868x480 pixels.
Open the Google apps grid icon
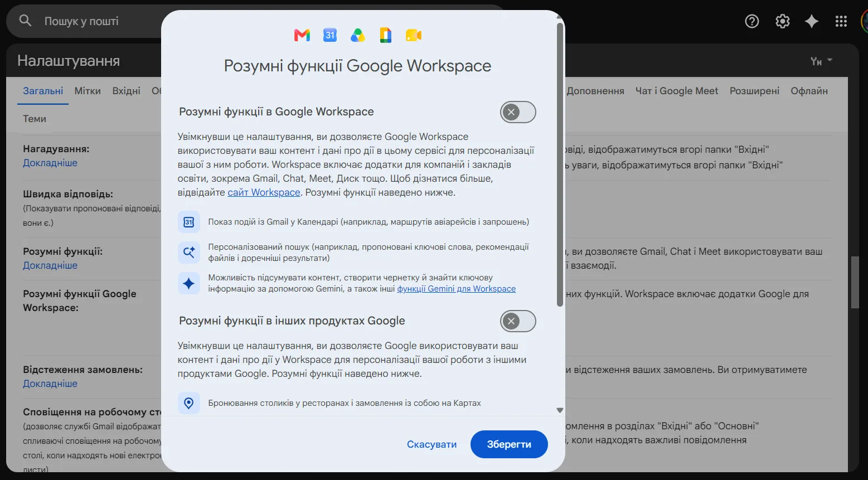[841, 21]
